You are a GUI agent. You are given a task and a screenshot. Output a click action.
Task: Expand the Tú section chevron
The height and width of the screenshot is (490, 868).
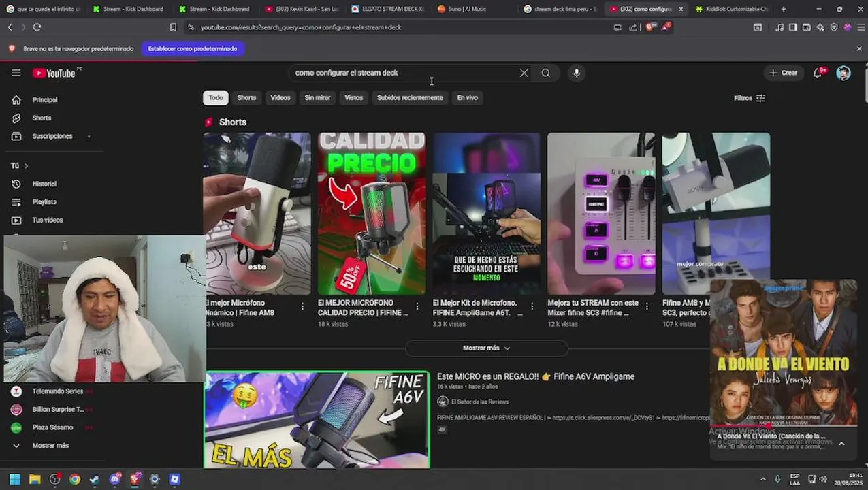point(26,166)
